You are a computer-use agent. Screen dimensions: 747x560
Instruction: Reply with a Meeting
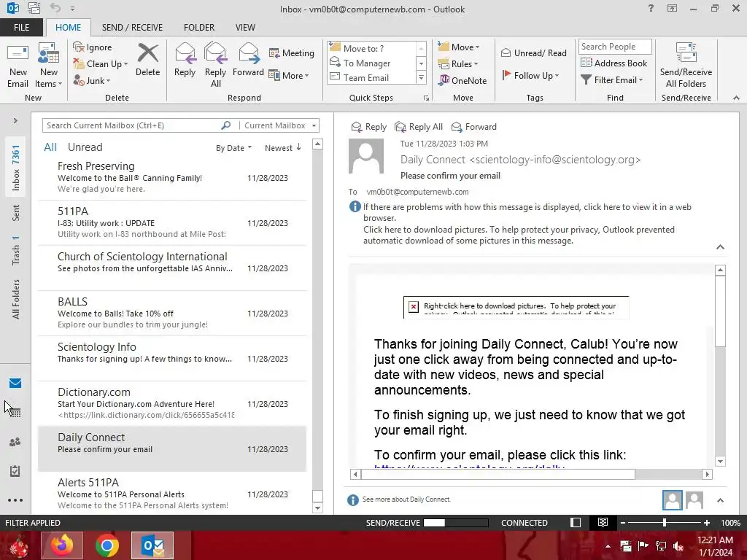(292, 52)
